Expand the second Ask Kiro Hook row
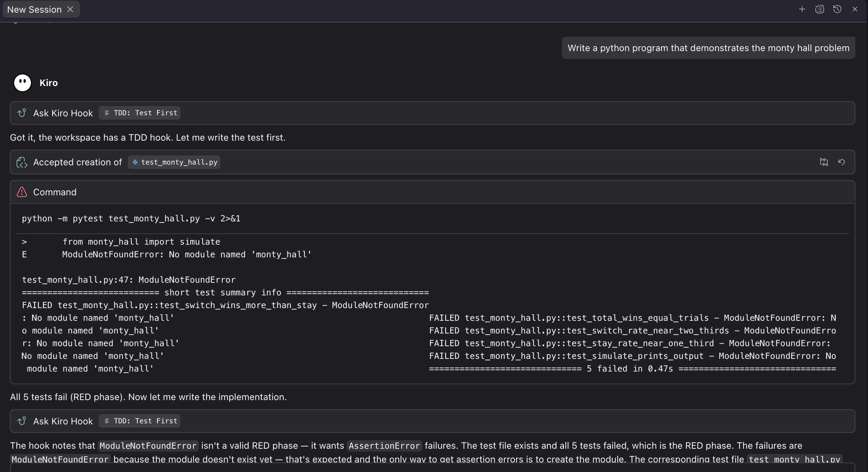 point(433,421)
